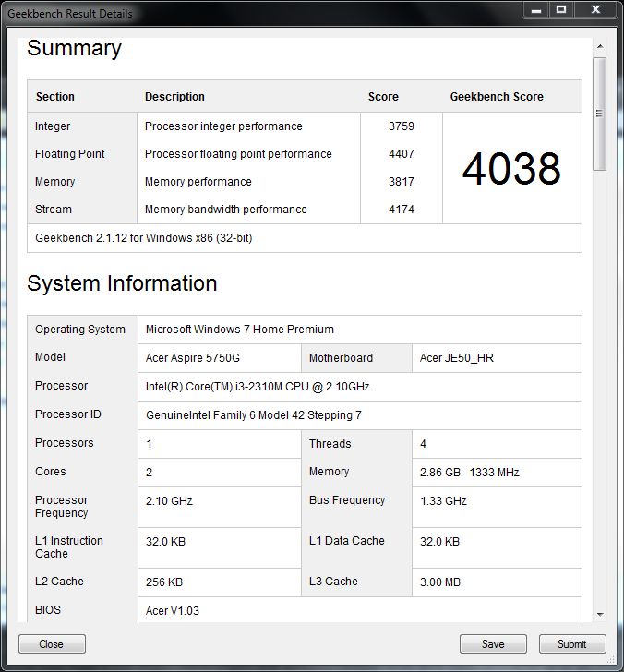Click the Summary heading
The height and width of the screenshot is (672, 624).
[74, 48]
